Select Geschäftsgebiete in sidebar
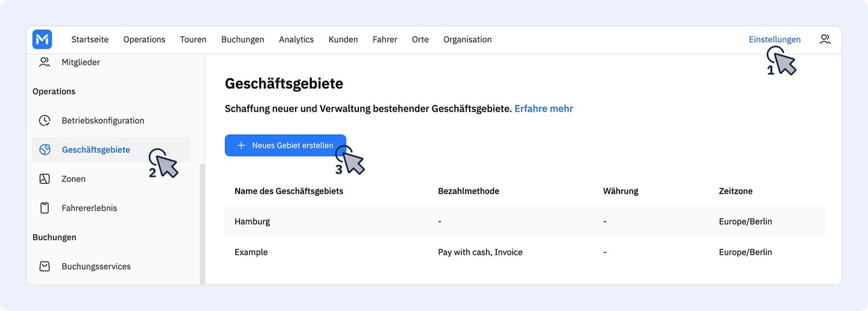868x311 pixels. (x=111, y=150)
